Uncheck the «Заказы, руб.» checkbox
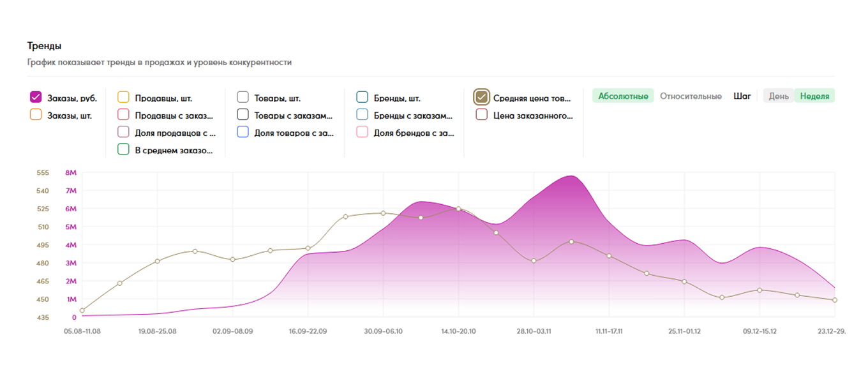Screen dimensions: 868x374 pos(36,98)
